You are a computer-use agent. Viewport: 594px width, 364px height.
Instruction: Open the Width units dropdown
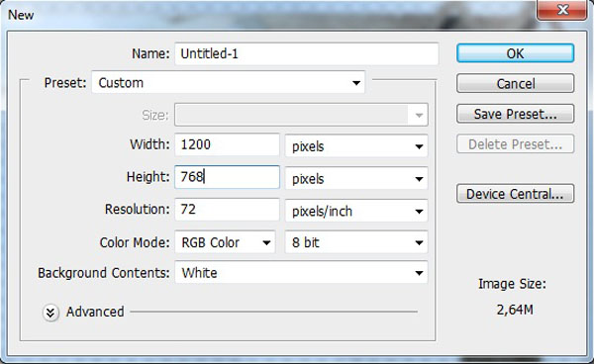tap(356, 146)
